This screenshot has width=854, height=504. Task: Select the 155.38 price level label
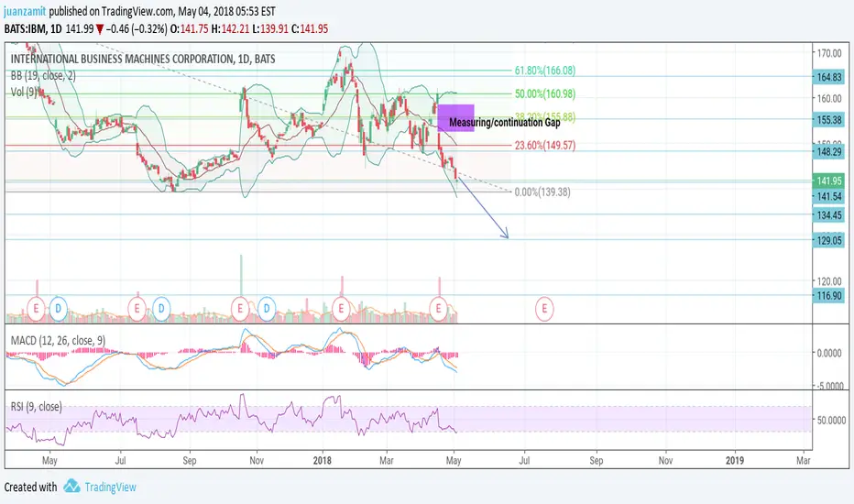click(829, 119)
